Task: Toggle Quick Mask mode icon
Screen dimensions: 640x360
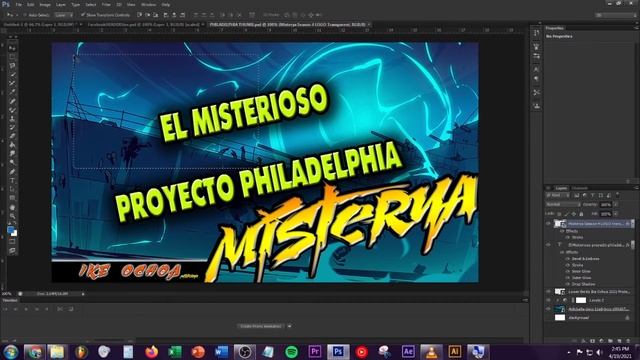Action: 12,242
